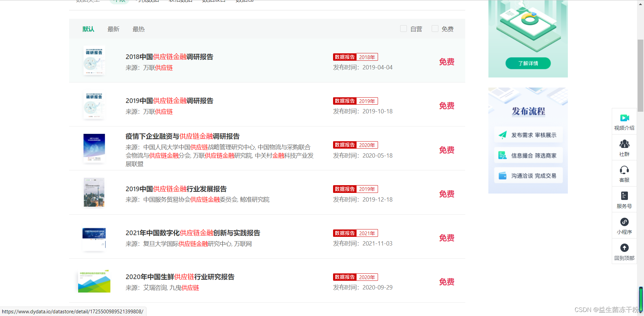Enable the 免费 checkbox filter
The image size is (644, 316).
(435, 29)
